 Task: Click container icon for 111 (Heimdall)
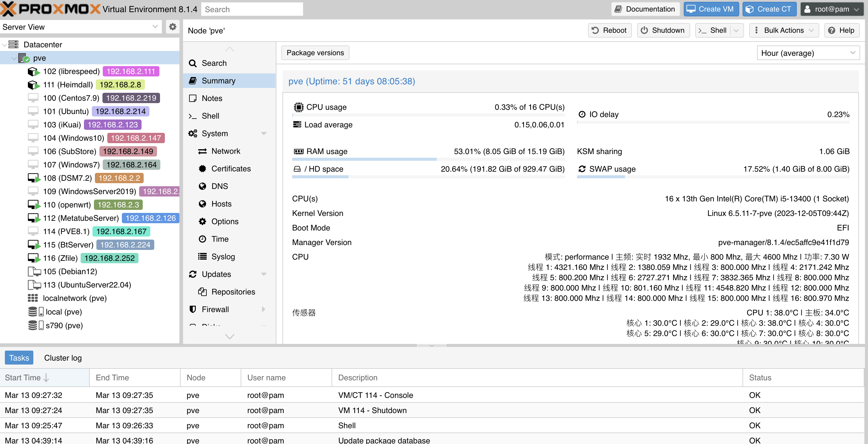pyautogui.click(x=33, y=85)
